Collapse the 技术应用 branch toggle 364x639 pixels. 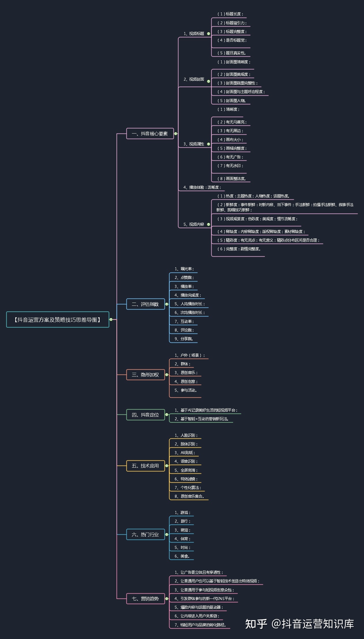coord(167,466)
